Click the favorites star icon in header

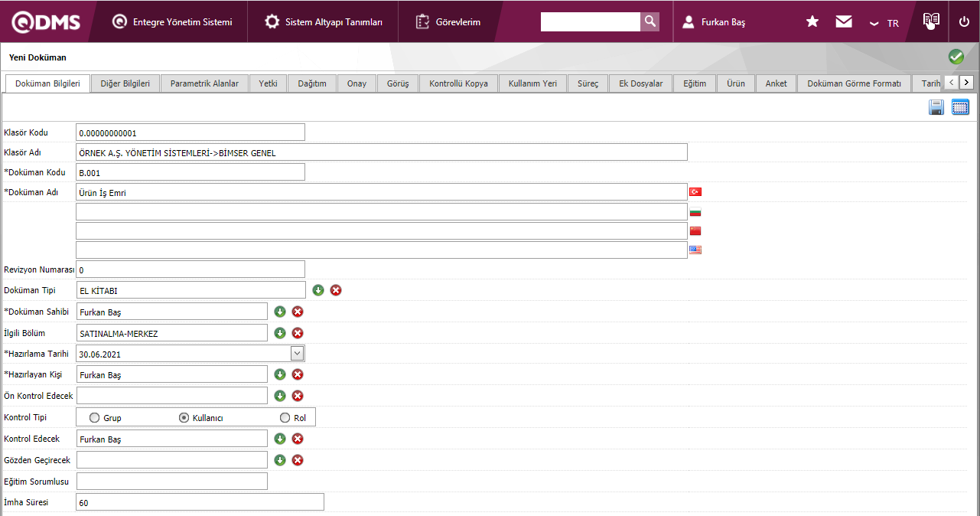pos(812,22)
